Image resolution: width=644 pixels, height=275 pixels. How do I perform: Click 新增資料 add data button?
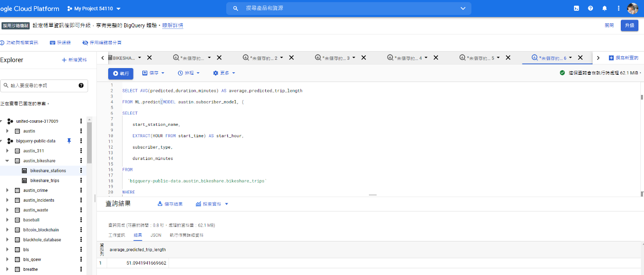(74, 60)
